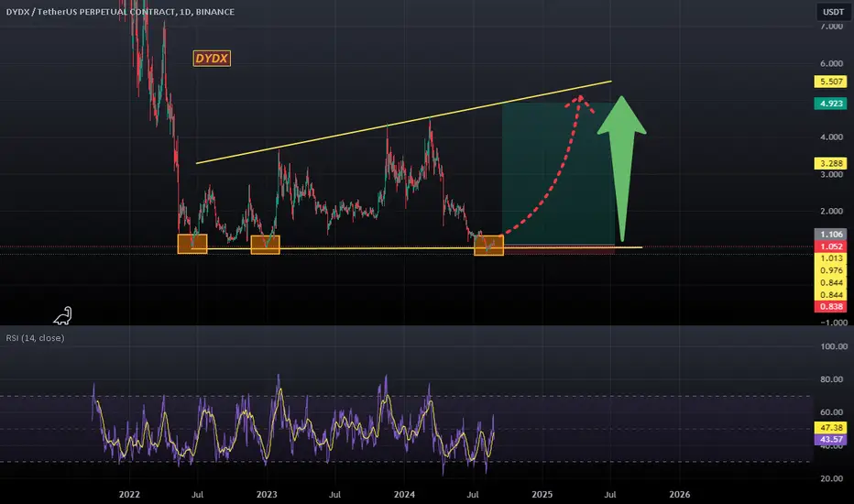This screenshot has width=854, height=504.
Task: Click the USDT currency selector button
Action: pyautogui.click(x=833, y=11)
